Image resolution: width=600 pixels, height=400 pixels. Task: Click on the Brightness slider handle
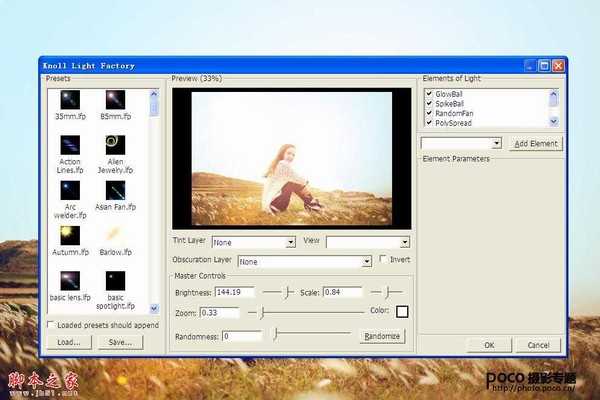coord(287,292)
